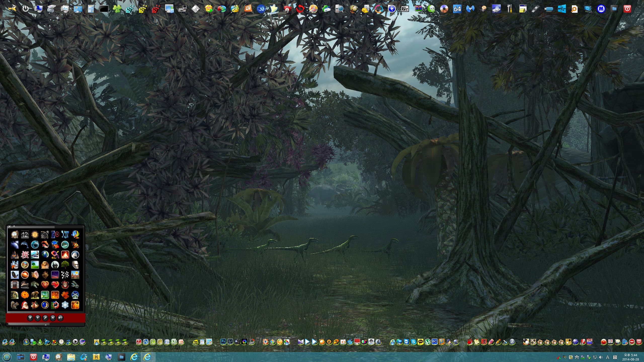Launch the blue circular 'M' icon
Viewport: 644px width, 362px height.
click(601, 9)
